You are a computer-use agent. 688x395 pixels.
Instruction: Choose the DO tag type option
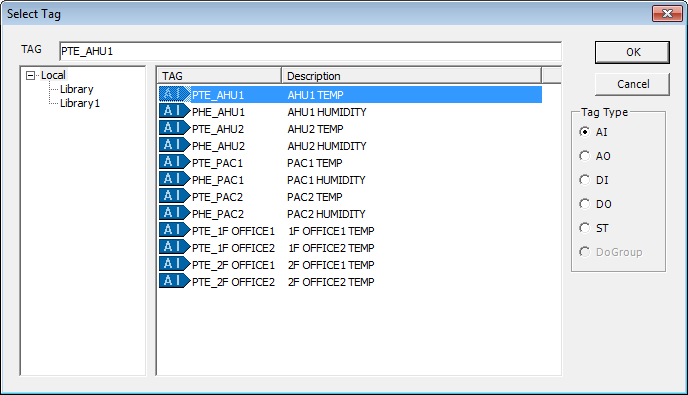584,204
